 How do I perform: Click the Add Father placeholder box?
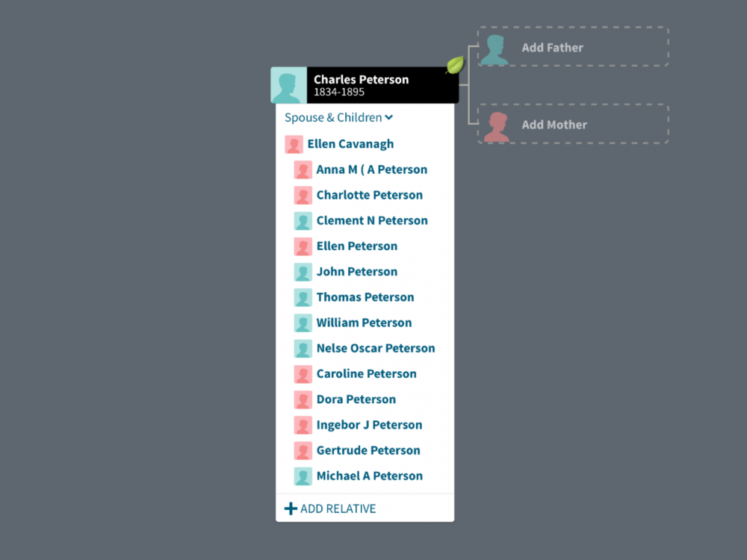[572, 47]
